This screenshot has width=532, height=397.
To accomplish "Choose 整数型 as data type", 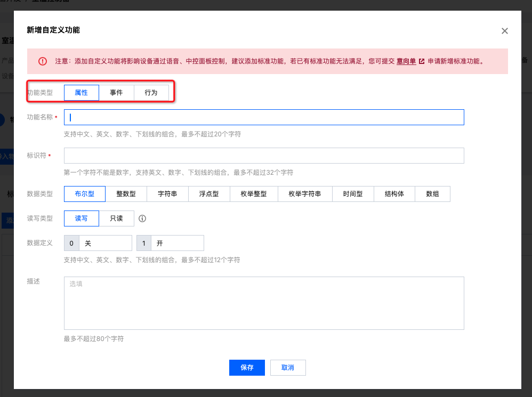I will (x=126, y=194).
